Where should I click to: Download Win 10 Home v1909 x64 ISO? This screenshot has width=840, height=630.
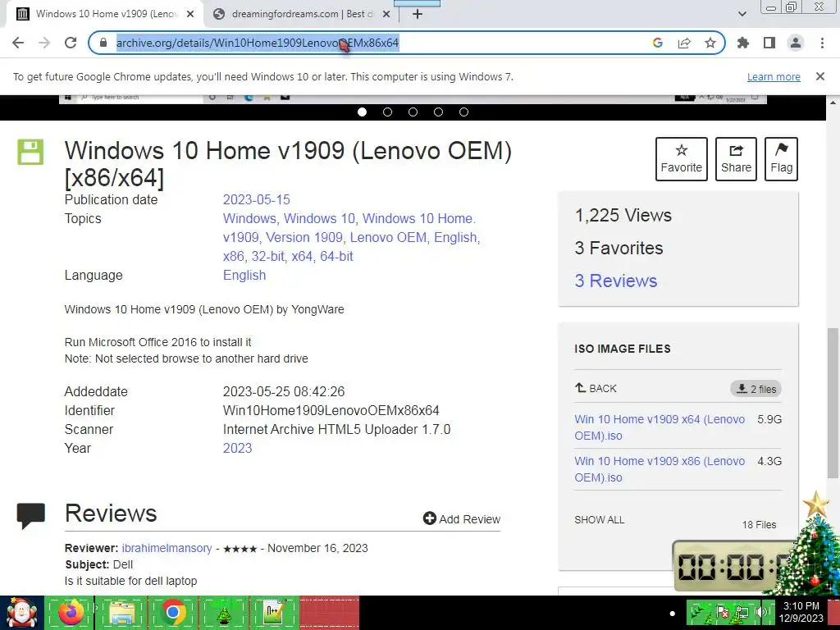pyautogui.click(x=660, y=427)
